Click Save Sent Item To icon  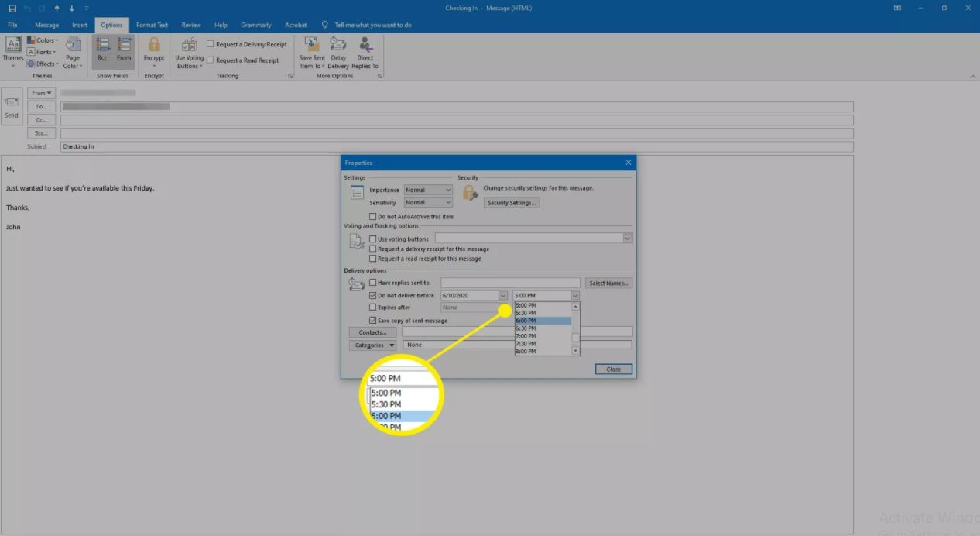pyautogui.click(x=312, y=44)
